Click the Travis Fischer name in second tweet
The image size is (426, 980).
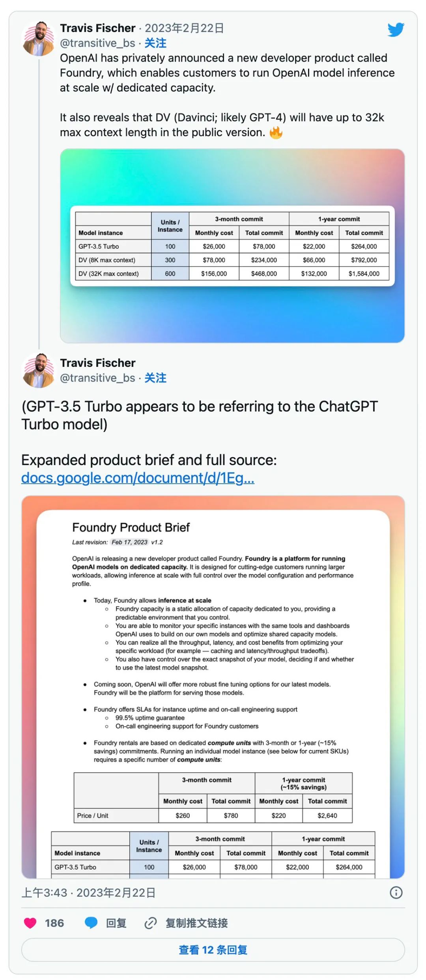click(x=98, y=363)
